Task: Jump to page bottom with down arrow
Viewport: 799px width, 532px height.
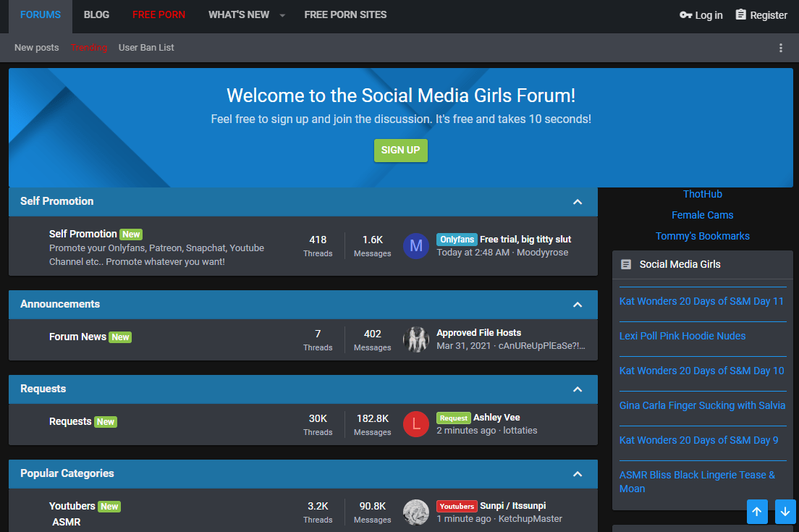Action: [x=785, y=511]
